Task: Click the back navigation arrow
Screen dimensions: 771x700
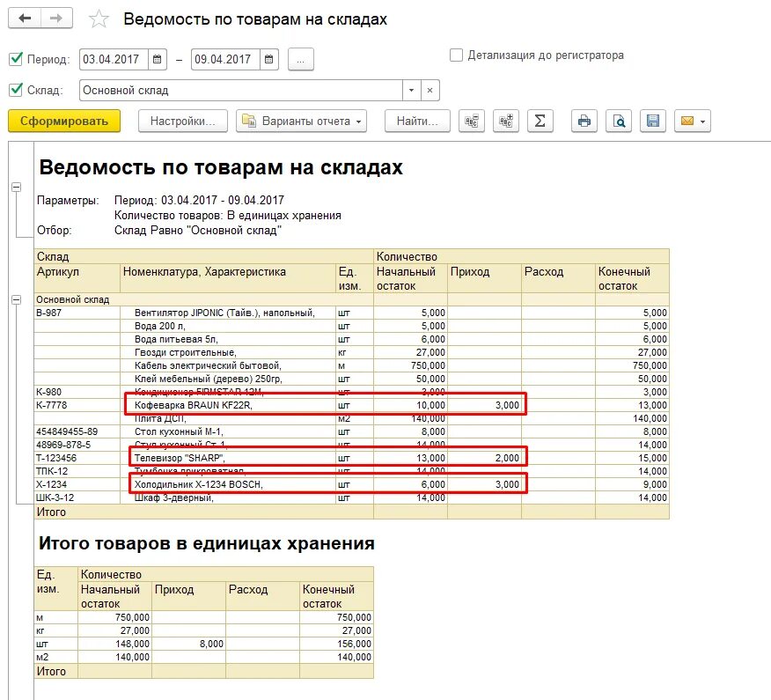Action: tap(25, 18)
